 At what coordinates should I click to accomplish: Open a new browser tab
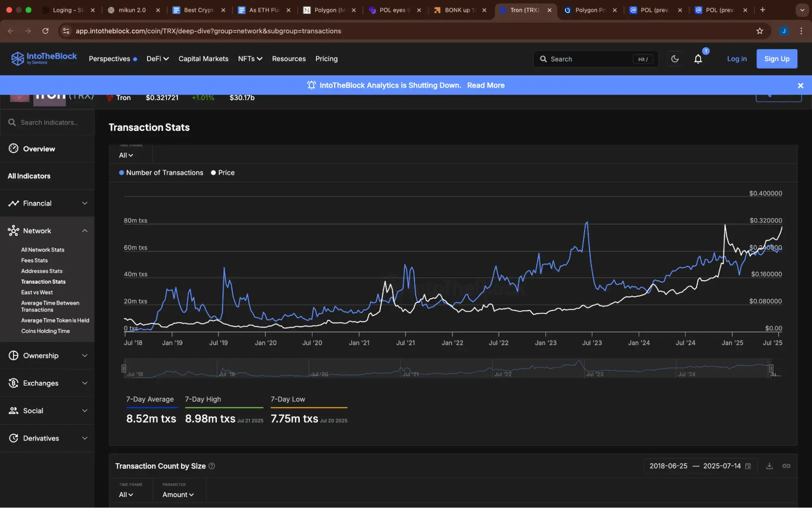pos(762,10)
